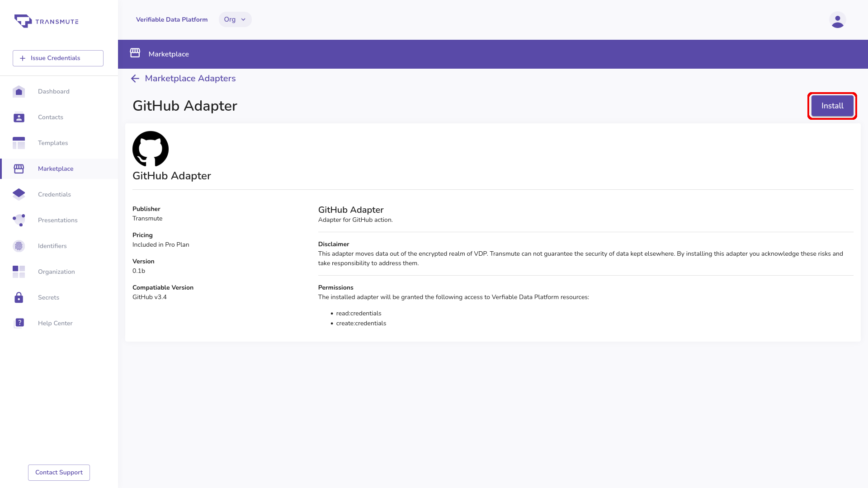Click the Install button

[x=832, y=106]
